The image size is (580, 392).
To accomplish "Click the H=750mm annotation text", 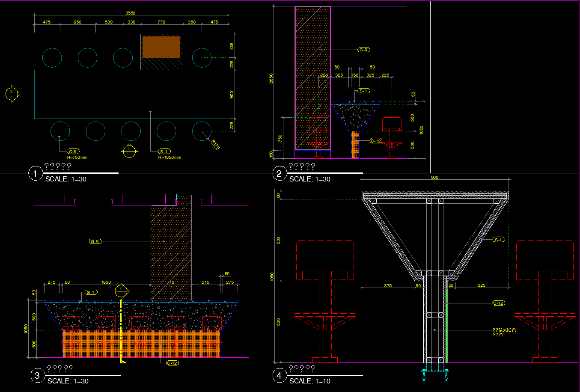I will 77,157.
